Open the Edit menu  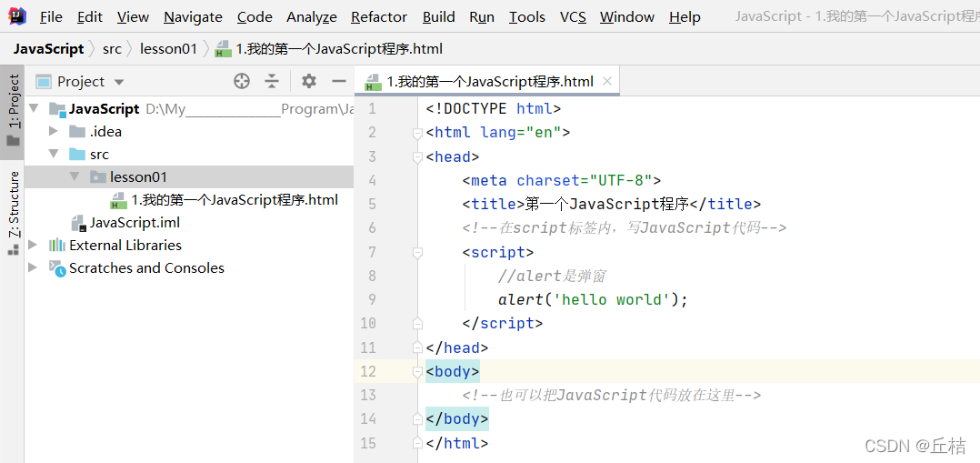coord(90,17)
